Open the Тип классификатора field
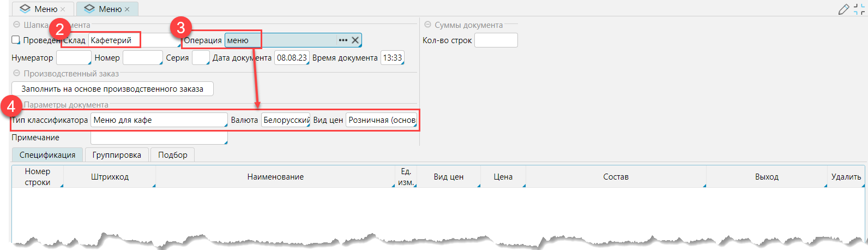Screen dimensions: 868x250 pos(159,120)
